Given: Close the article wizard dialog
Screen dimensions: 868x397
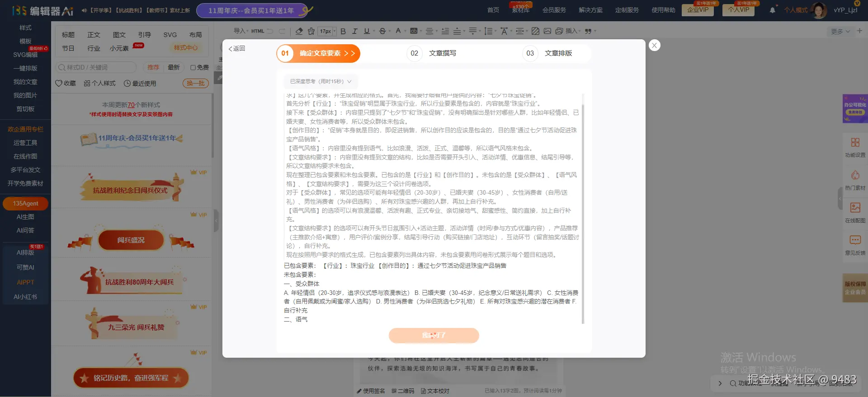Looking at the screenshot, I should [654, 45].
